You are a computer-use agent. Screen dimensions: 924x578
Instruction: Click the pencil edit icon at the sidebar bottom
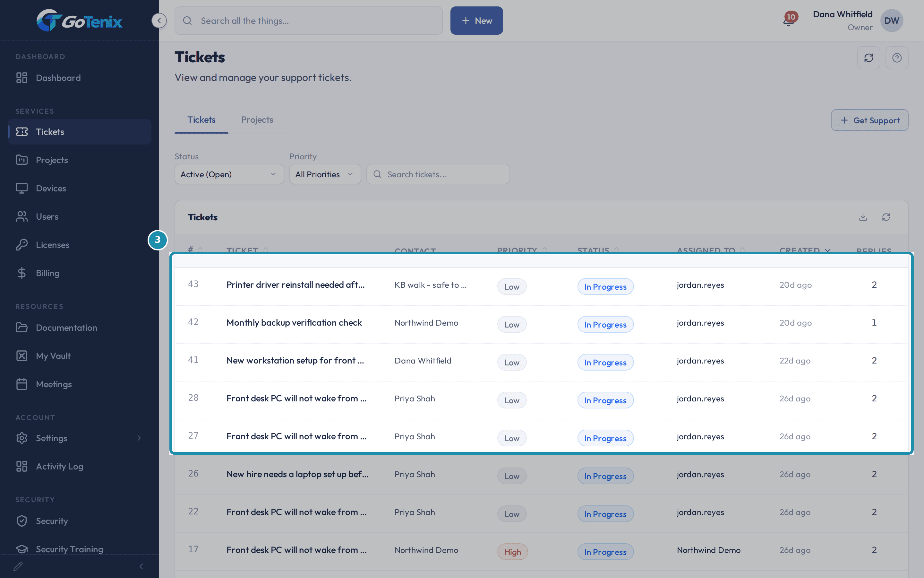click(18, 566)
